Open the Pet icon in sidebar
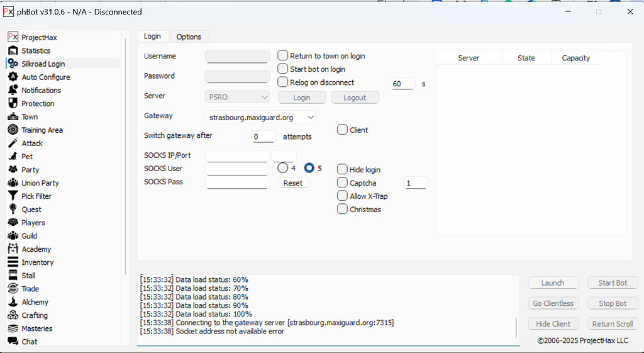Image resolution: width=644 pixels, height=353 pixels. 13,156
